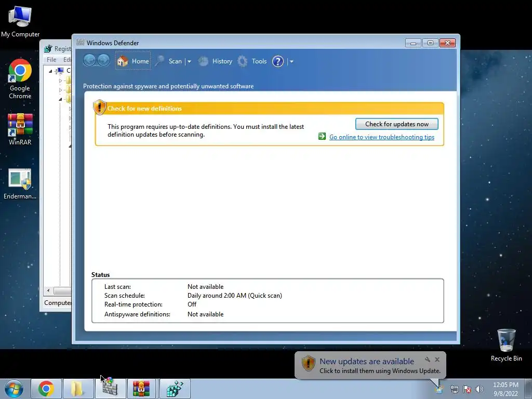Close the updates notification balloon
The height and width of the screenshot is (399, 532).
[437, 360]
